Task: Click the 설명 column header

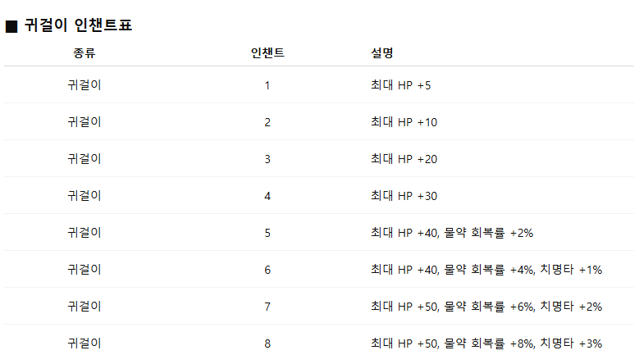Action: tap(382, 53)
